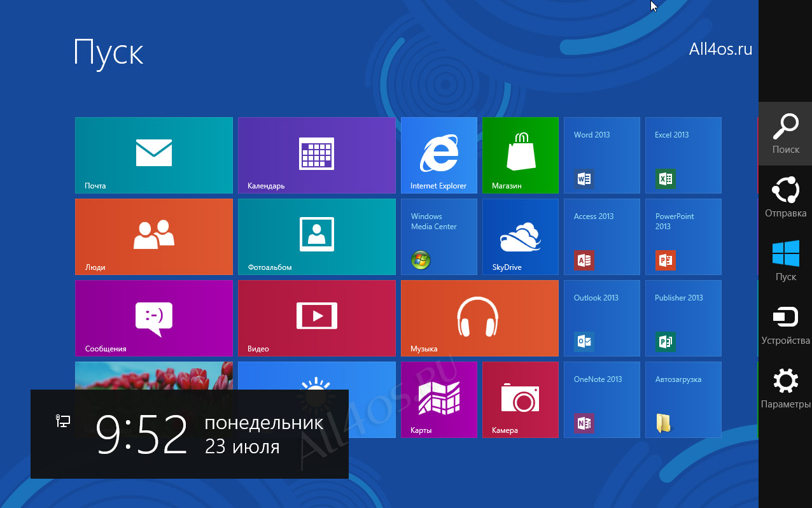
Task: Open the Автозагрузка folder tile
Action: point(683,400)
